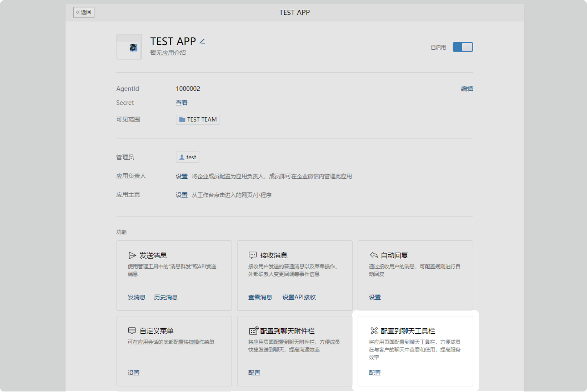587x392 pixels.
Task: Click the 自动回复 reply arrow icon
Action: [374, 255]
